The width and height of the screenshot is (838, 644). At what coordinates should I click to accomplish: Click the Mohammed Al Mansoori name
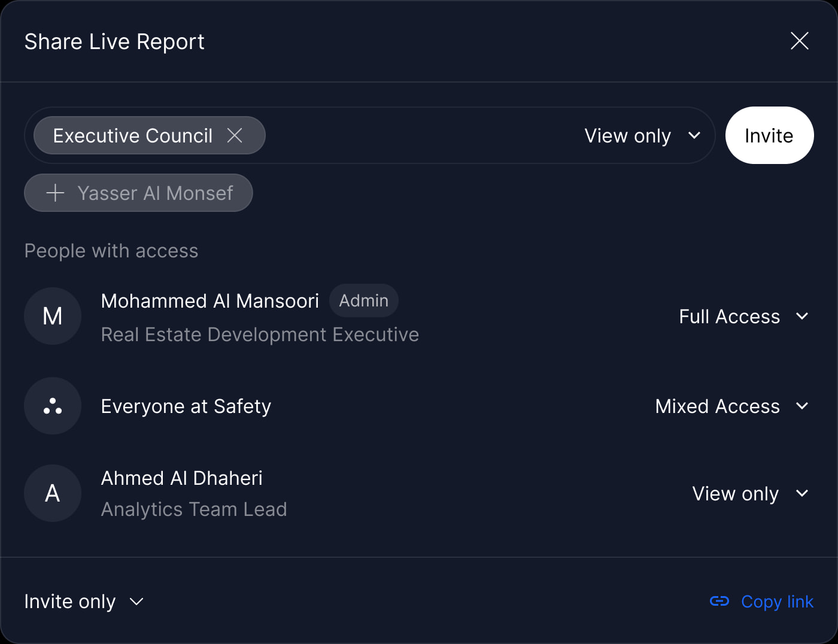coord(209,300)
